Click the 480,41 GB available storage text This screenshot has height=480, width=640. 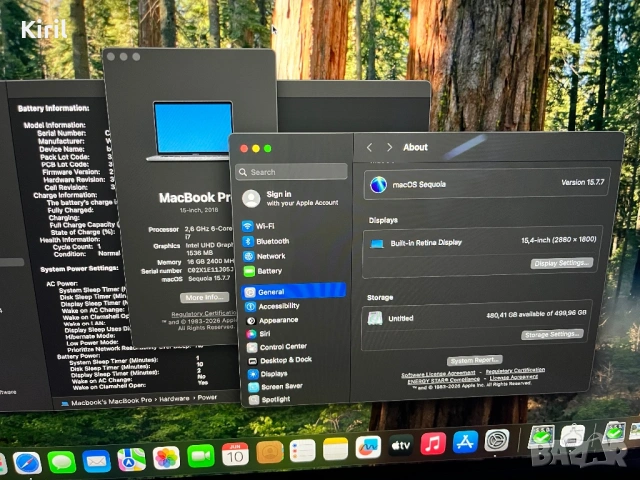[x=536, y=313]
